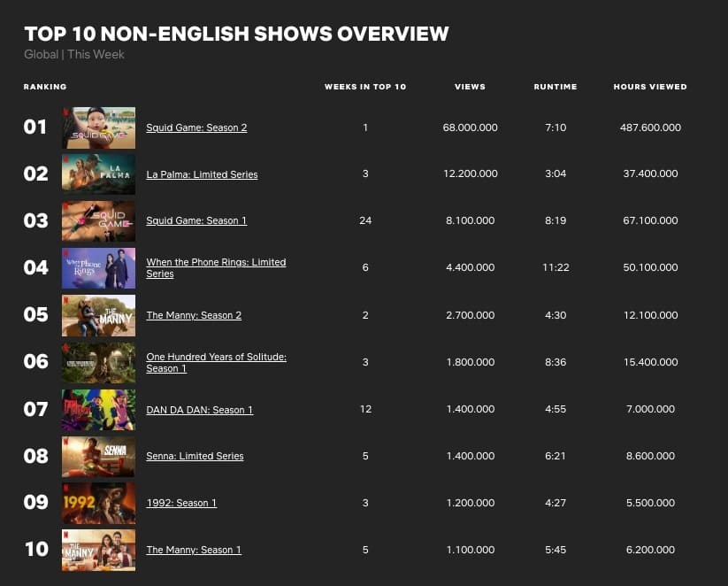Click the VIEWS column header
728x586 pixels.
coord(470,87)
